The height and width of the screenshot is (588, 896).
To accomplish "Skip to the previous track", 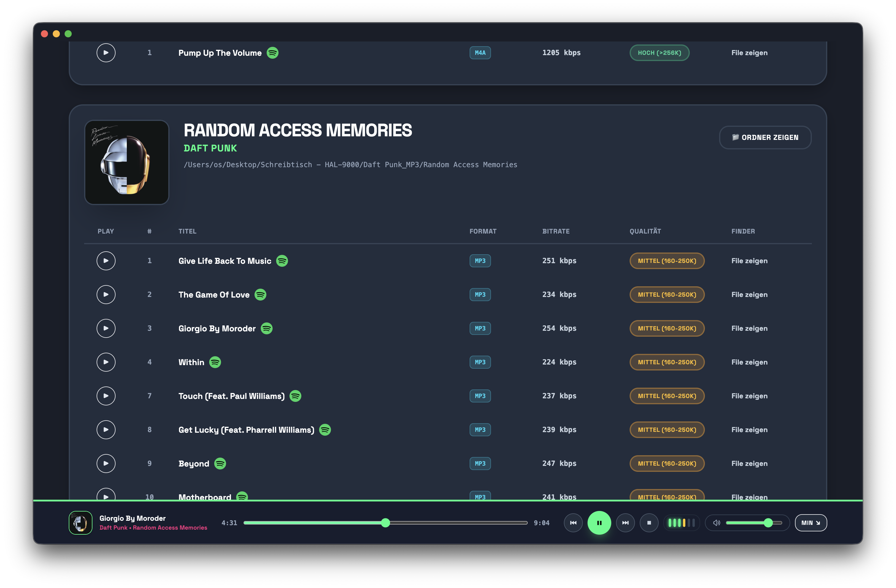I will point(573,523).
